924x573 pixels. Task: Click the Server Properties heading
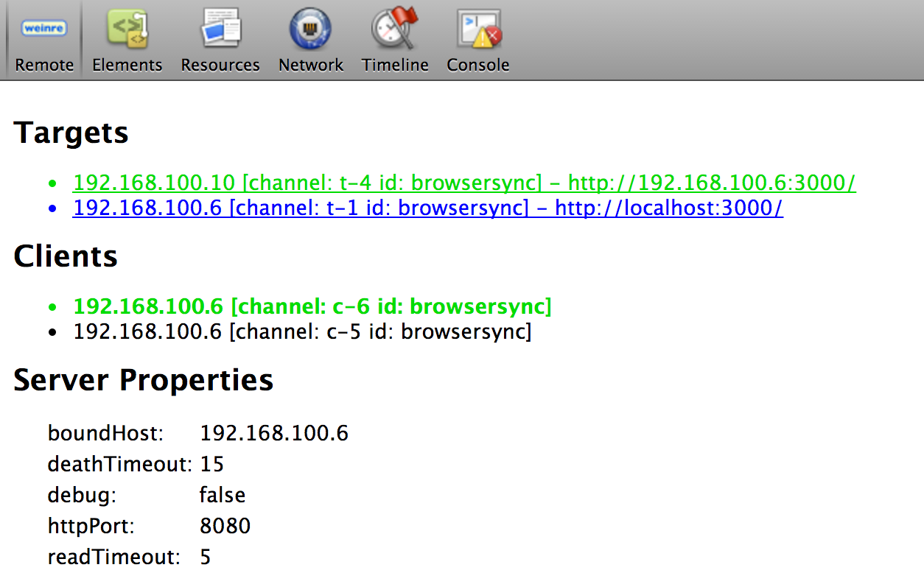tap(143, 380)
